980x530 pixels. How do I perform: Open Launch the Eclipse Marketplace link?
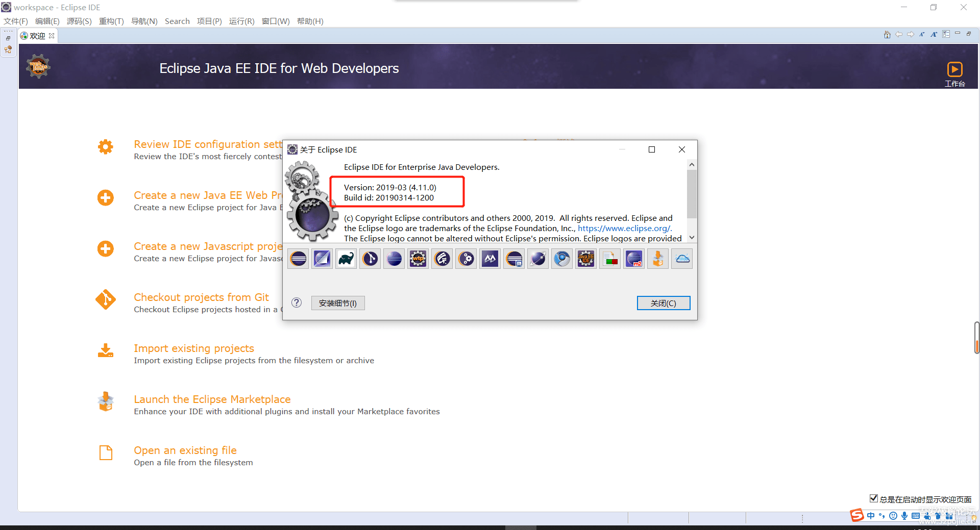pos(212,399)
